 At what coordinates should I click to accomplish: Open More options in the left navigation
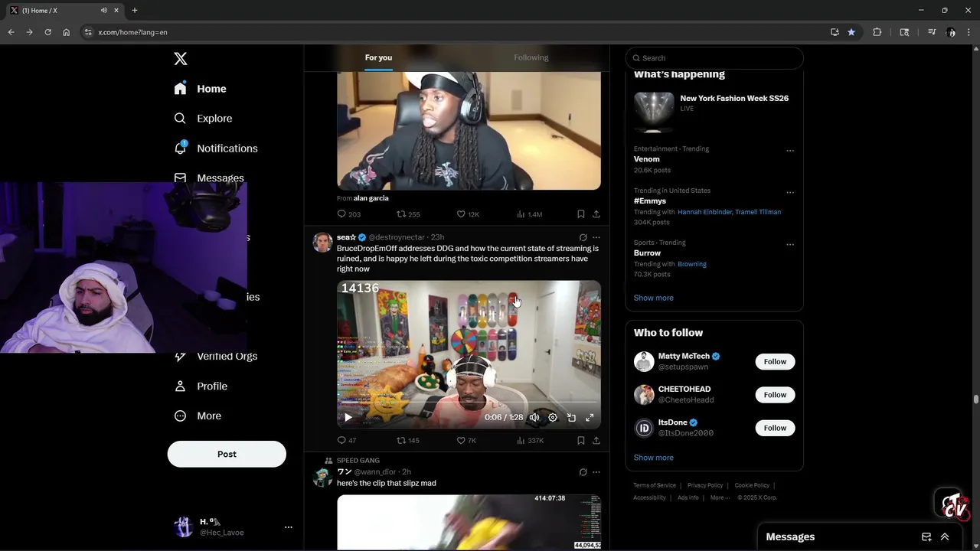tap(198, 416)
